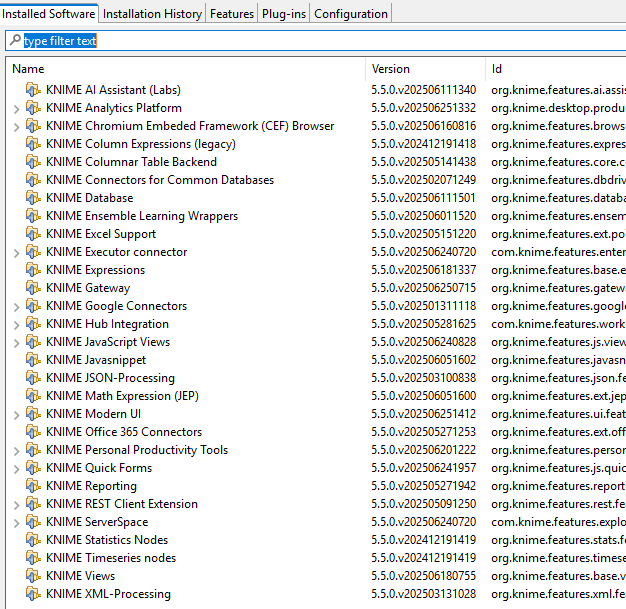Expand the KNIME ServerSpace entry

pos(16,523)
